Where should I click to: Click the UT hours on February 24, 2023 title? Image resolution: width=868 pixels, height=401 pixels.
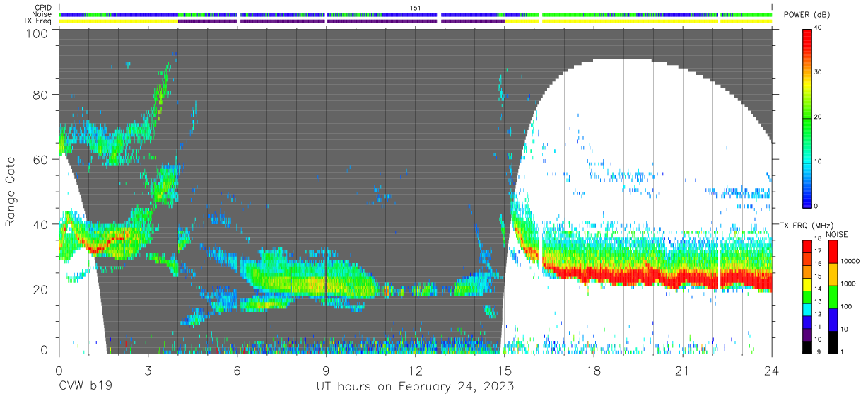coord(415,387)
